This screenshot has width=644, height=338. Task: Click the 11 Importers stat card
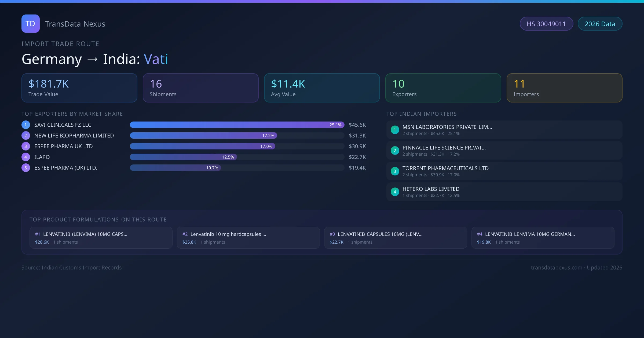564,88
